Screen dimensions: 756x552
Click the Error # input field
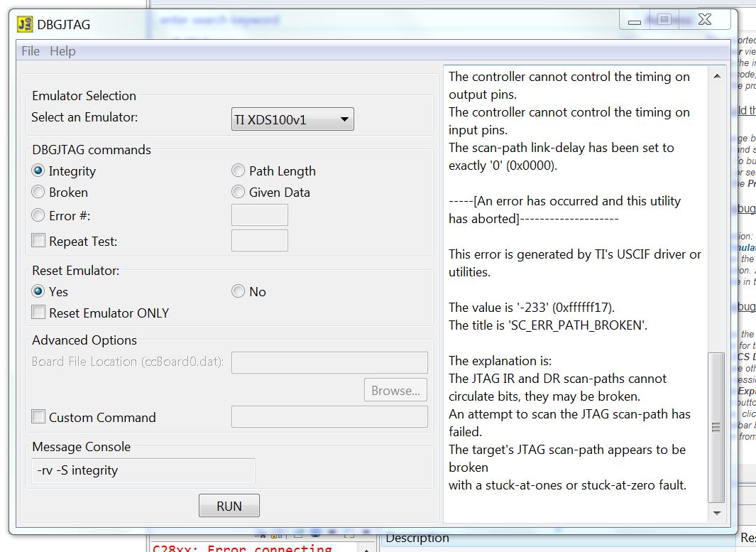click(259, 215)
